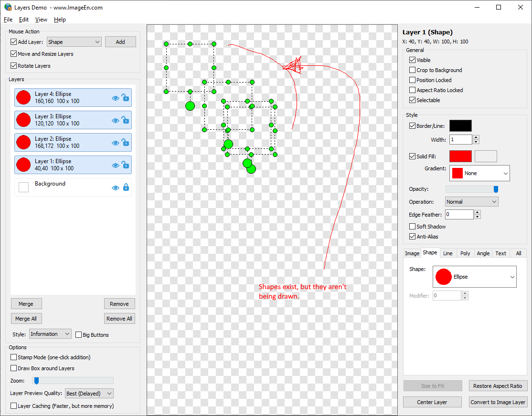This screenshot has height=416, width=532.
Task: Click Layer 1 red ellipse thumbnail
Action: [23, 165]
